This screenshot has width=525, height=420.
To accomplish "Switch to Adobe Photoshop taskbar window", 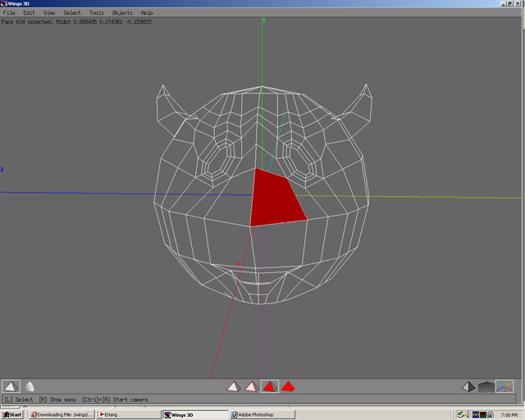I will coord(262,414).
